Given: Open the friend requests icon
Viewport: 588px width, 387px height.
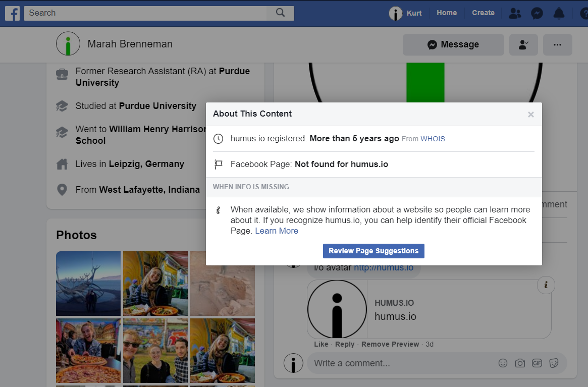Looking at the screenshot, I should [515, 13].
